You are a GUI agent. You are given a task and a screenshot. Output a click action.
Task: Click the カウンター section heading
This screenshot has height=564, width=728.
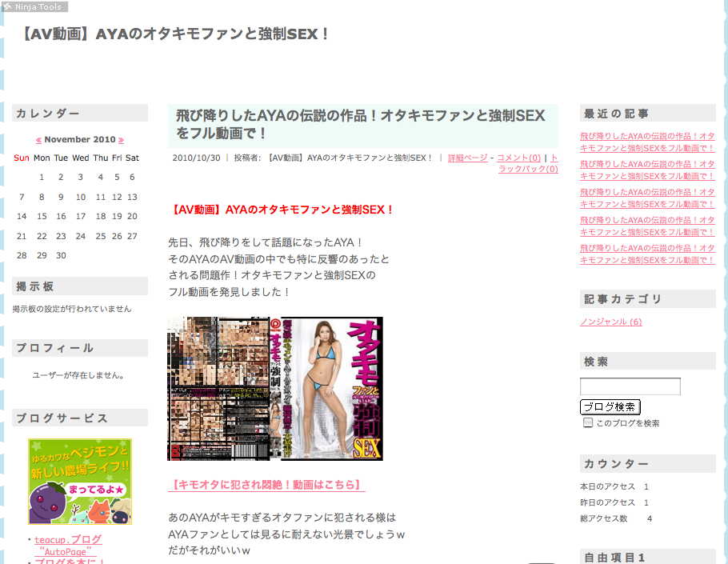point(648,463)
